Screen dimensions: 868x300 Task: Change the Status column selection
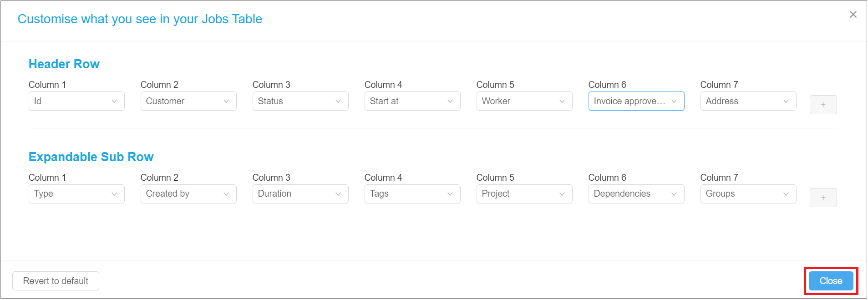tap(300, 101)
